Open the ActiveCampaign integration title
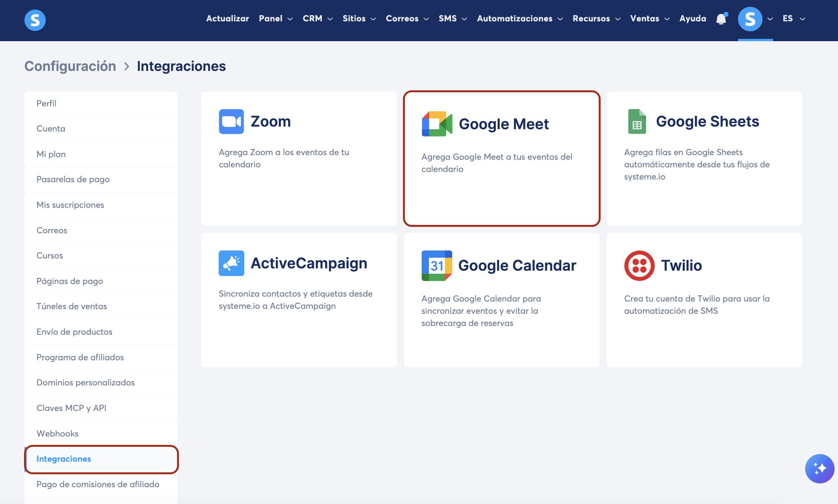Viewport: 838px width, 504px height. 309,263
